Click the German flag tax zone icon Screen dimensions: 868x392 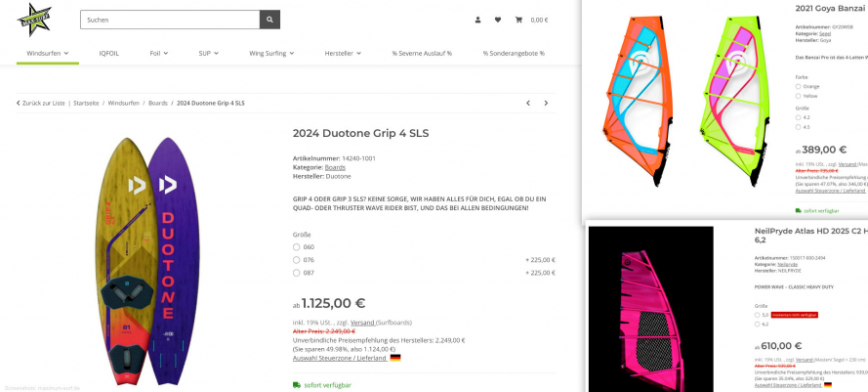tap(395, 358)
